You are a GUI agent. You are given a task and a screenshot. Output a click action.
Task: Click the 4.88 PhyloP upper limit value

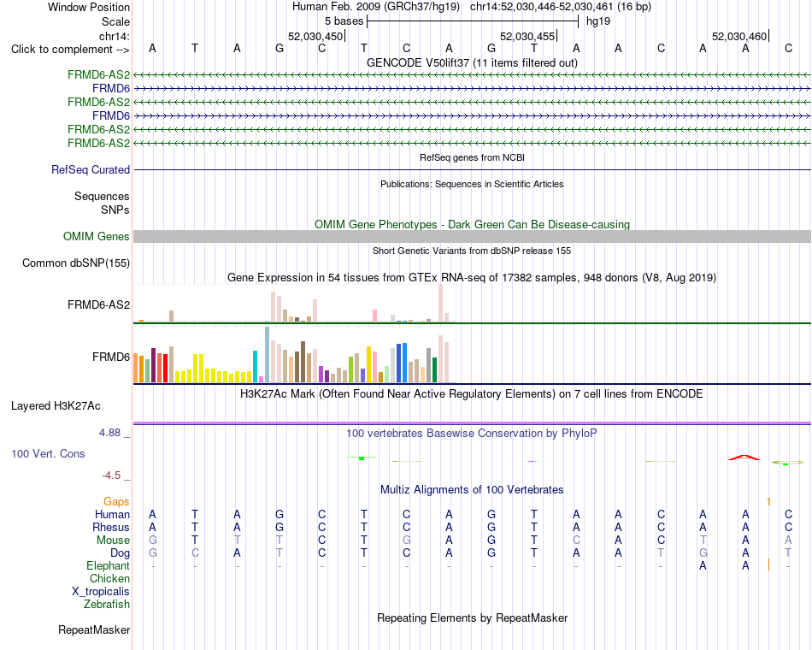point(109,432)
